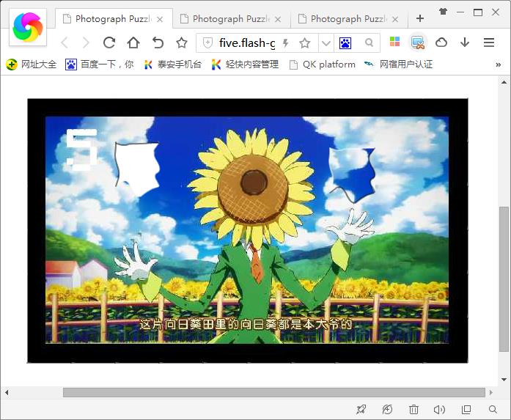Expand the bookmarks bar overflow chevron
511x420 pixels.
click(x=499, y=65)
